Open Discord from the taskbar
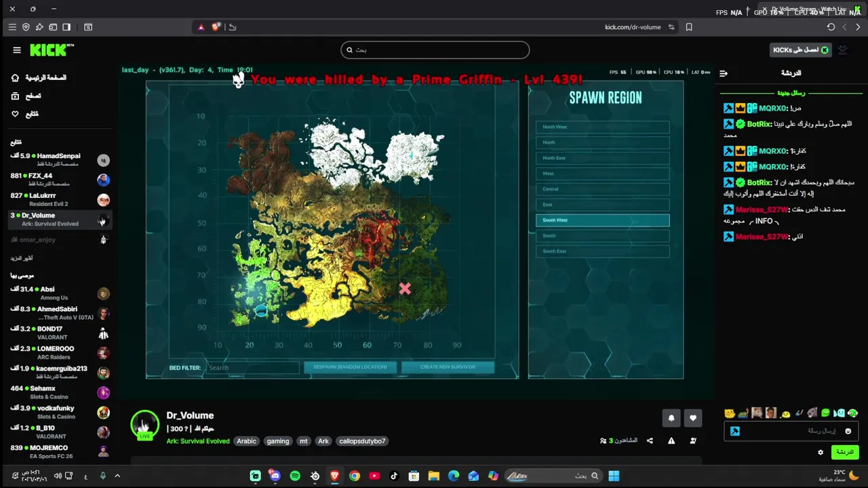This screenshot has width=868, height=488. click(275, 476)
